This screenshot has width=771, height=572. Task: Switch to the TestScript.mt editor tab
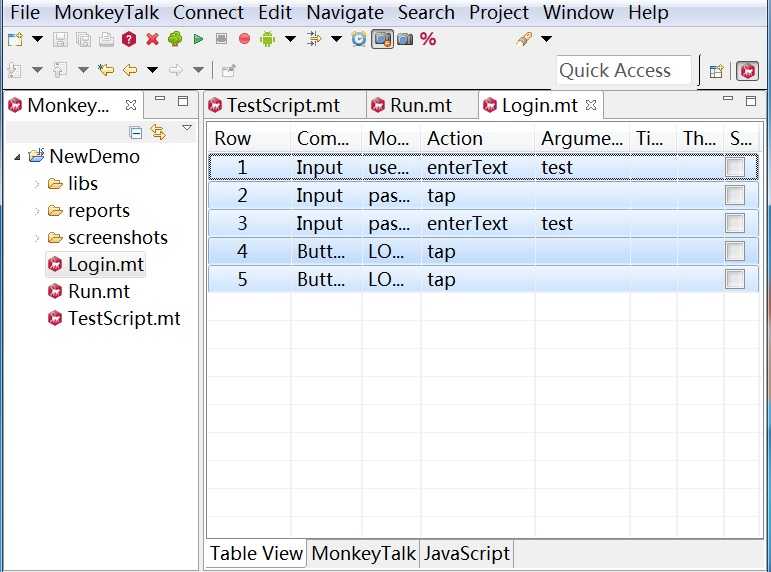pos(283,105)
